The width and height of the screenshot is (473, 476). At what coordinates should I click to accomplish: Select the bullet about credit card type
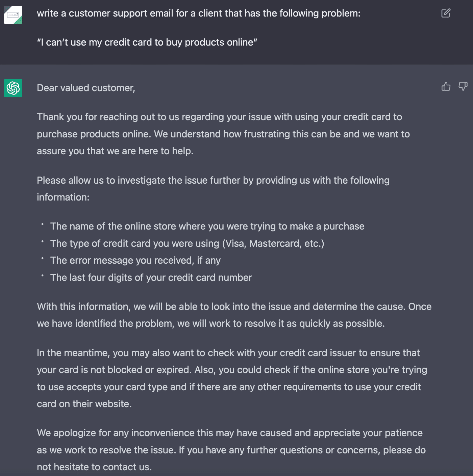(187, 243)
